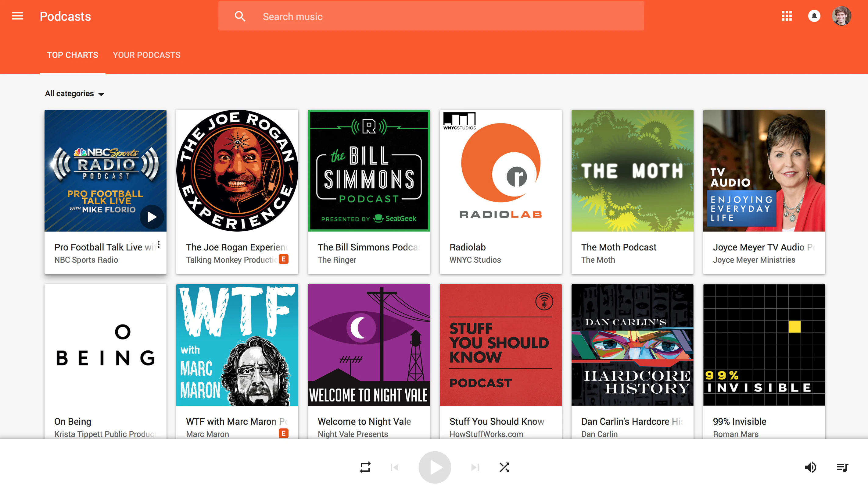Open the hamburger navigation menu
The width and height of the screenshot is (868, 493).
click(x=18, y=16)
